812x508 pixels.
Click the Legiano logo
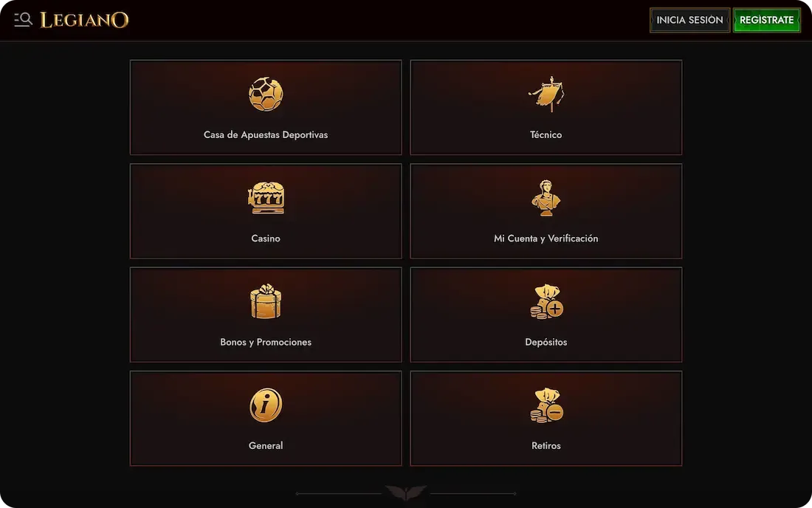tap(84, 20)
